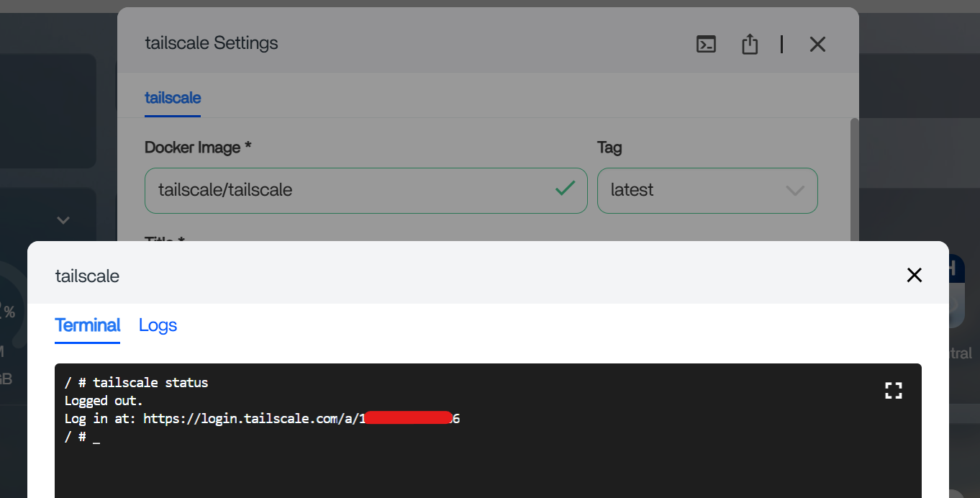Screen dimensions: 980x498
Task: Open the Tag combo box showing latest
Action: [x=691, y=191]
